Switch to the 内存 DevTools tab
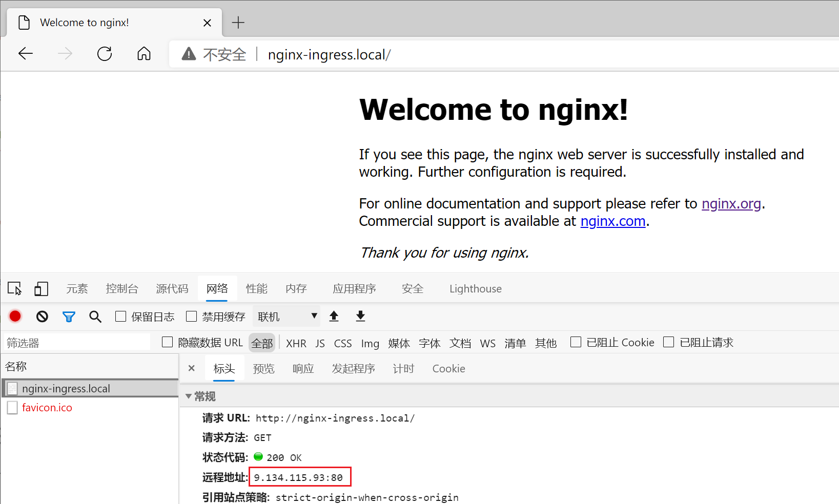Viewport: 839px width, 504px height. (x=296, y=289)
